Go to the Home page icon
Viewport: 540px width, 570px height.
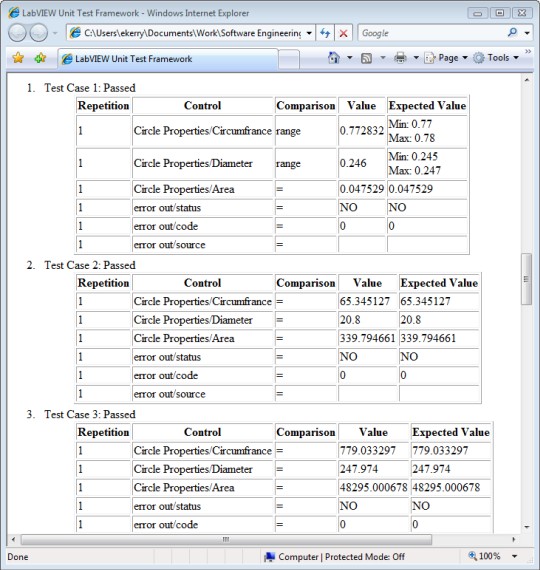point(333,57)
